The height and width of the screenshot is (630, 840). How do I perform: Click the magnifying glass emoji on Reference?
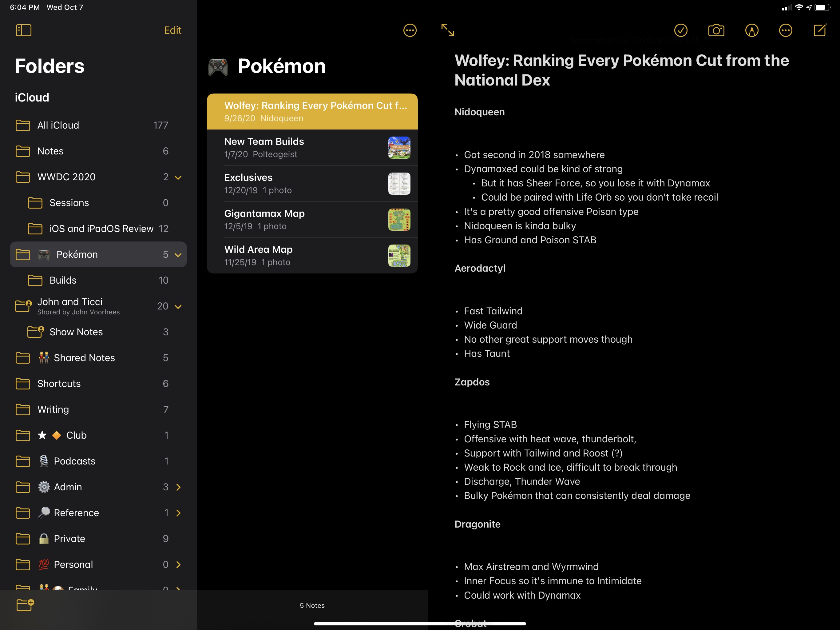coord(44,512)
